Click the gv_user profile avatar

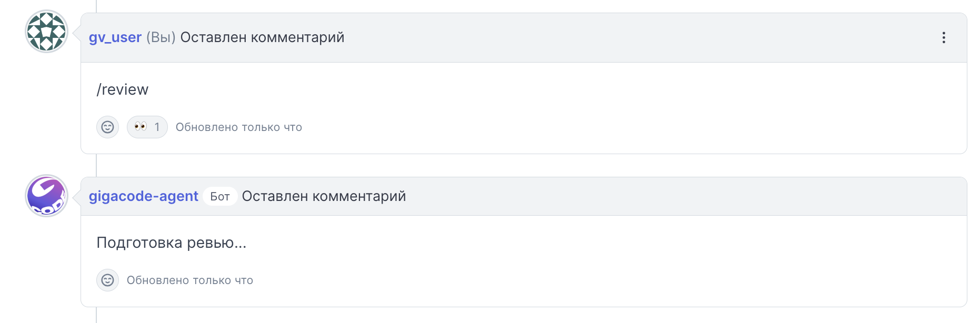(x=46, y=32)
